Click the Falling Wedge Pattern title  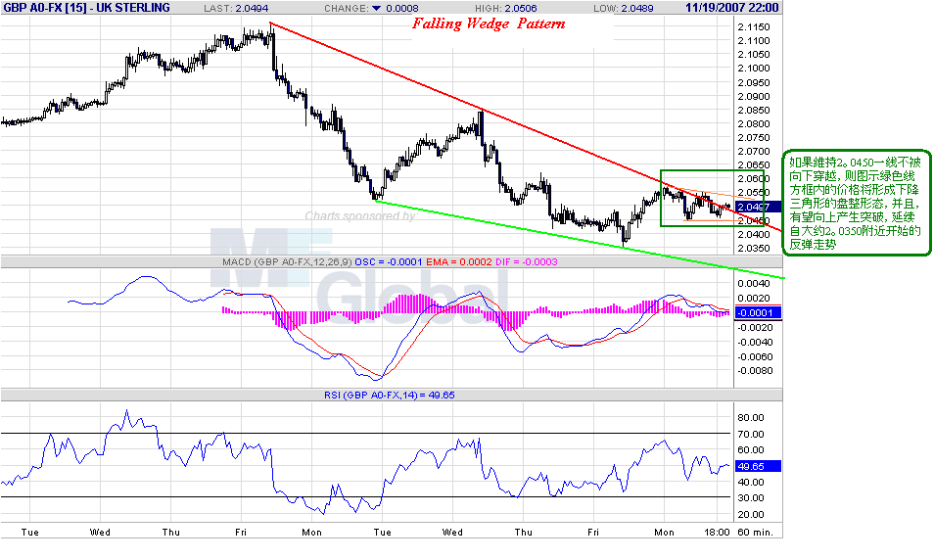coord(489,23)
